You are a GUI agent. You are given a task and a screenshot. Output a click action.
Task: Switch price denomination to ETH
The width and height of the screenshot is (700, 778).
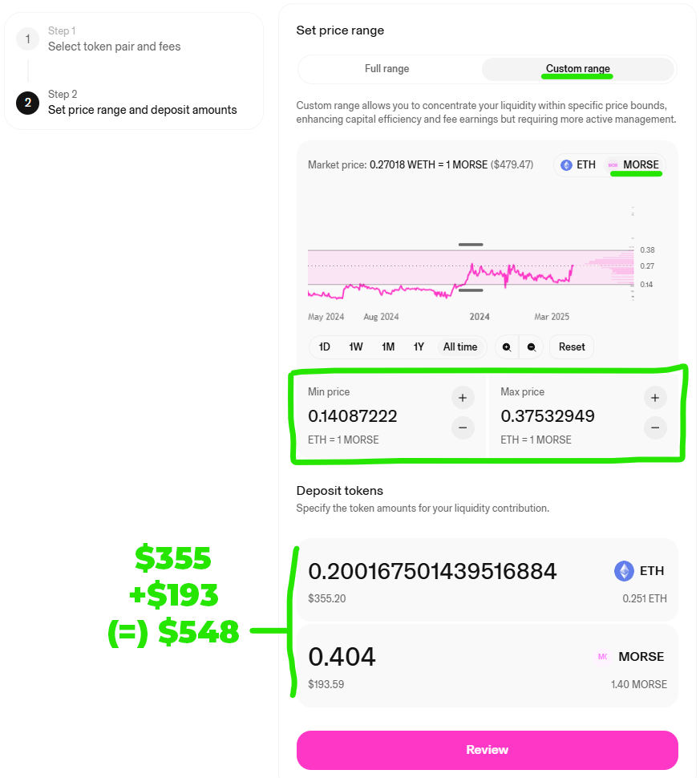point(578,165)
